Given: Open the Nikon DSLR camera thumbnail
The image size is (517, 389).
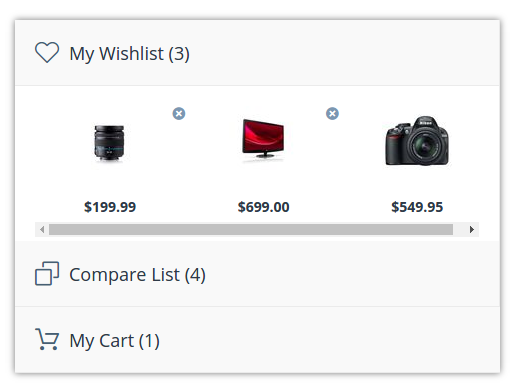Looking at the screenshot, I should (417, 141).
